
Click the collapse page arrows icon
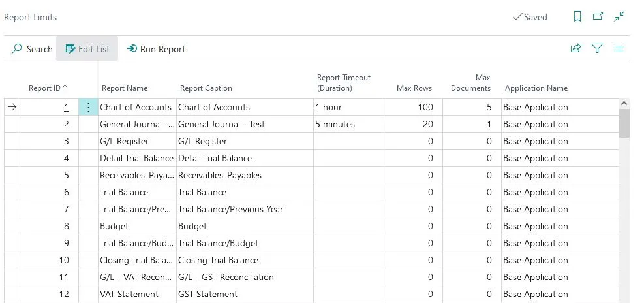click(x=619, y=16)
